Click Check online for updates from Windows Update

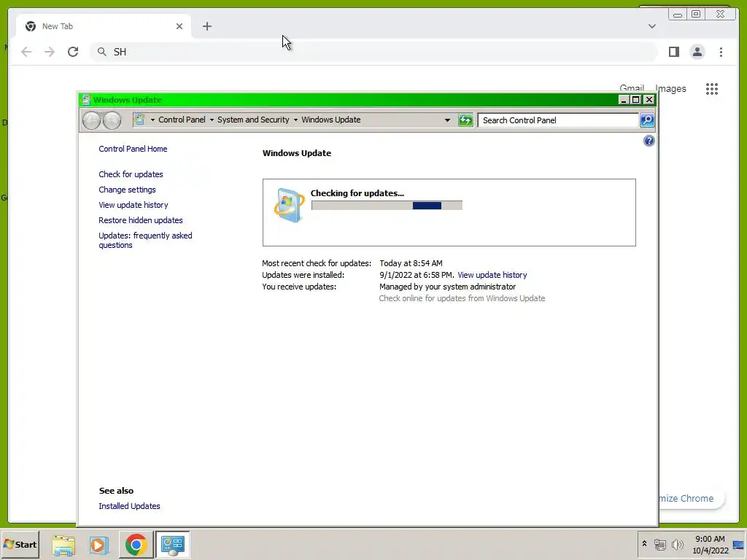(x=462, y=298)
